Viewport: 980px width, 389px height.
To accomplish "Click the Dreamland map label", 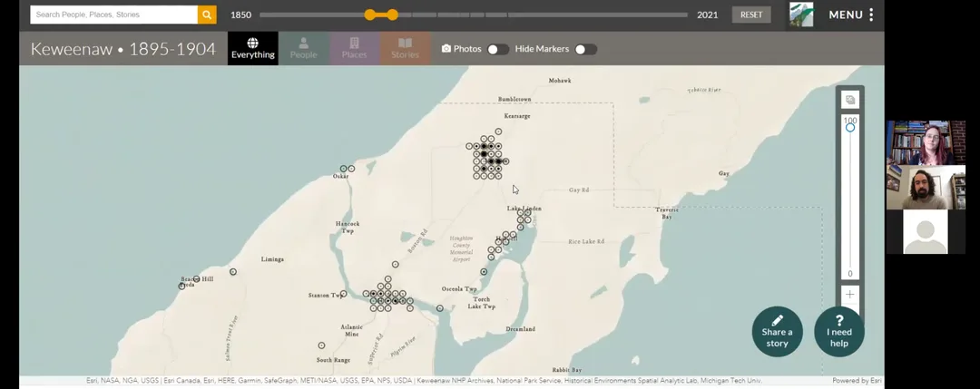I will 520,329.
